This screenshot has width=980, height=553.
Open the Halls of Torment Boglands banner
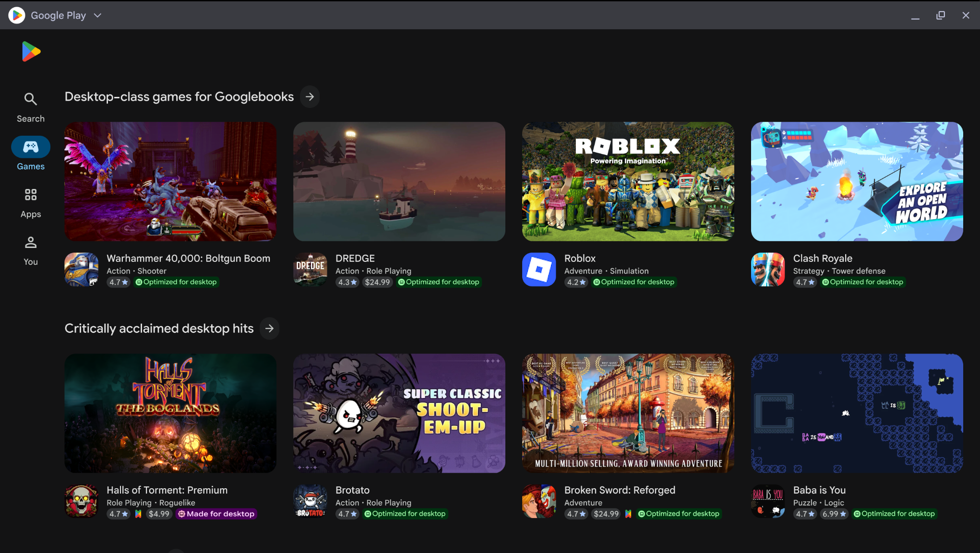[170, 413]
